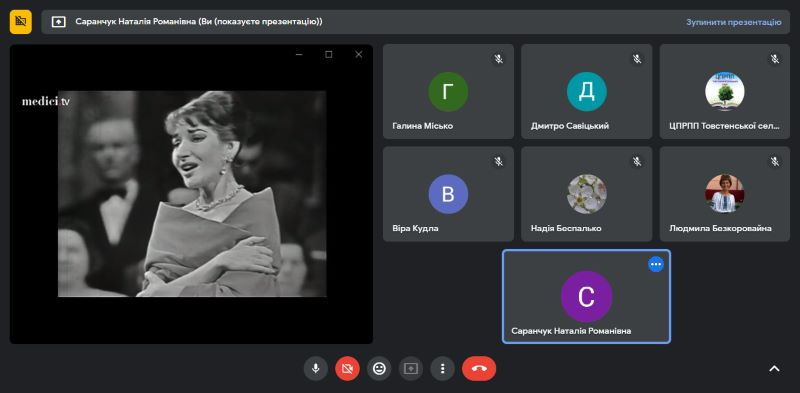Turn the camera back on

coord(347,369)
